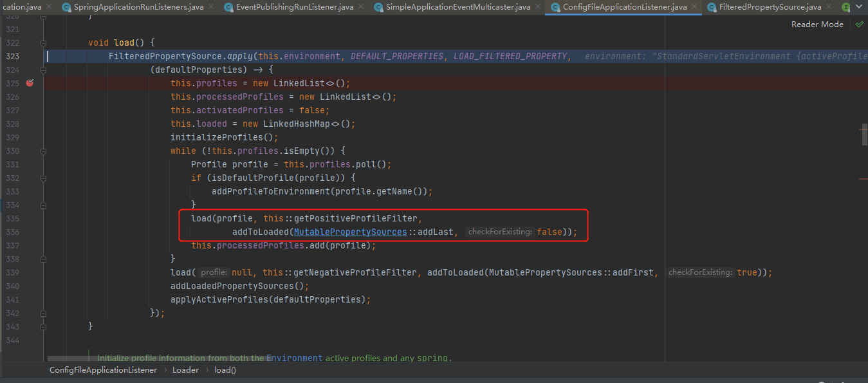The image size is (868, 383).
Task: Click the last partially visible tab icon
Action: click(x=845, y=7)
